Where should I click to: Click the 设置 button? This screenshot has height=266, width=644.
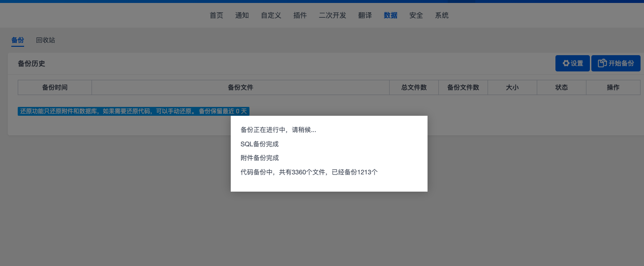(573, 63)
